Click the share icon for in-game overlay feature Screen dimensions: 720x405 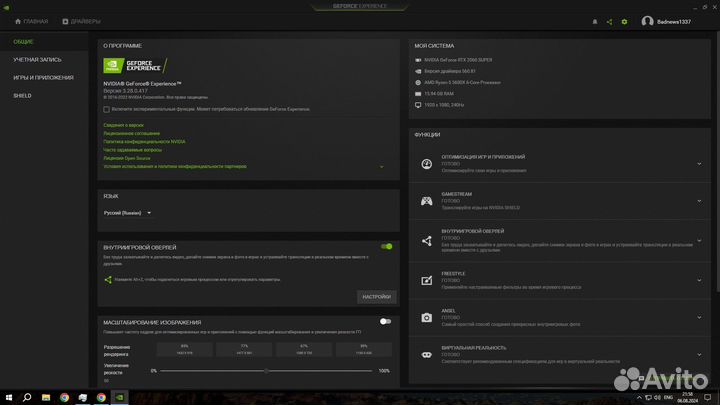coord(427,241)
